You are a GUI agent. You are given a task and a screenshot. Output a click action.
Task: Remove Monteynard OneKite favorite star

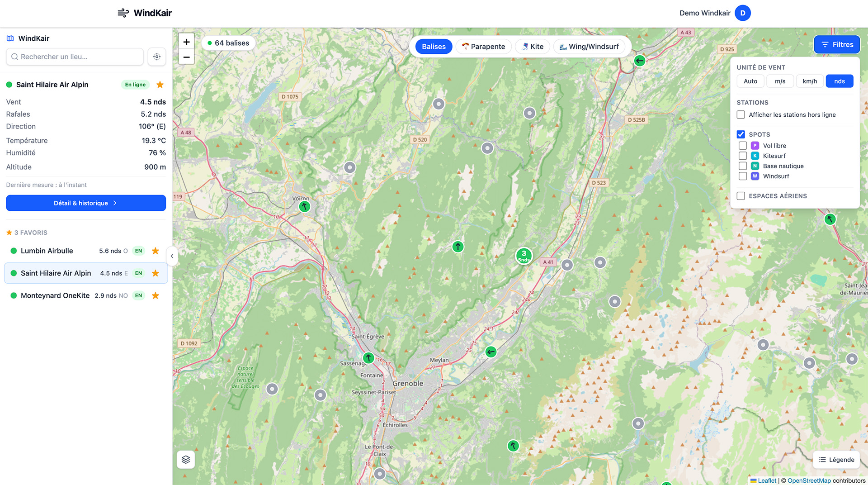point(156,295)
